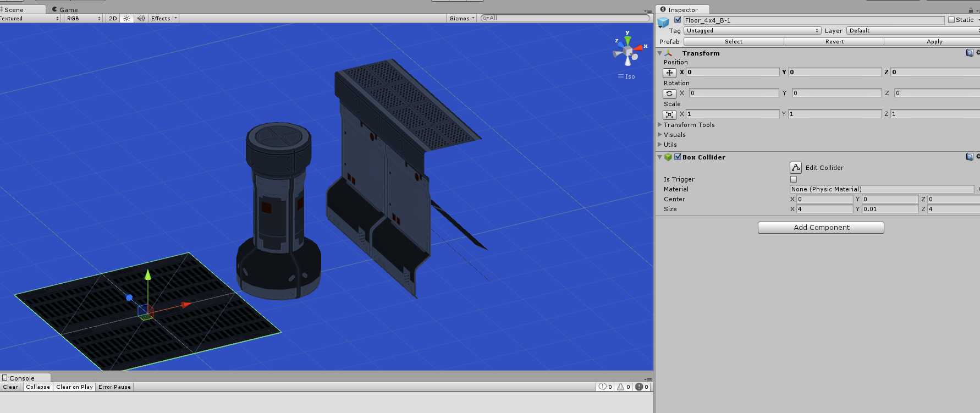The image size is (980, 413).
Task: Toggle scene audio speaker icon
Action: click(x=141, y=18)
